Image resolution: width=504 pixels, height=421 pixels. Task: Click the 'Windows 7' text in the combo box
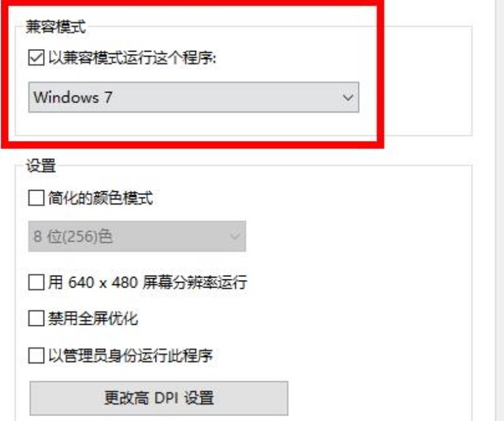(x=73, y=98)
